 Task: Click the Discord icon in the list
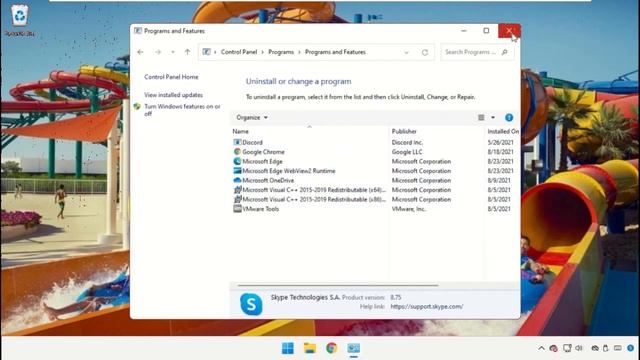point(237,142)
